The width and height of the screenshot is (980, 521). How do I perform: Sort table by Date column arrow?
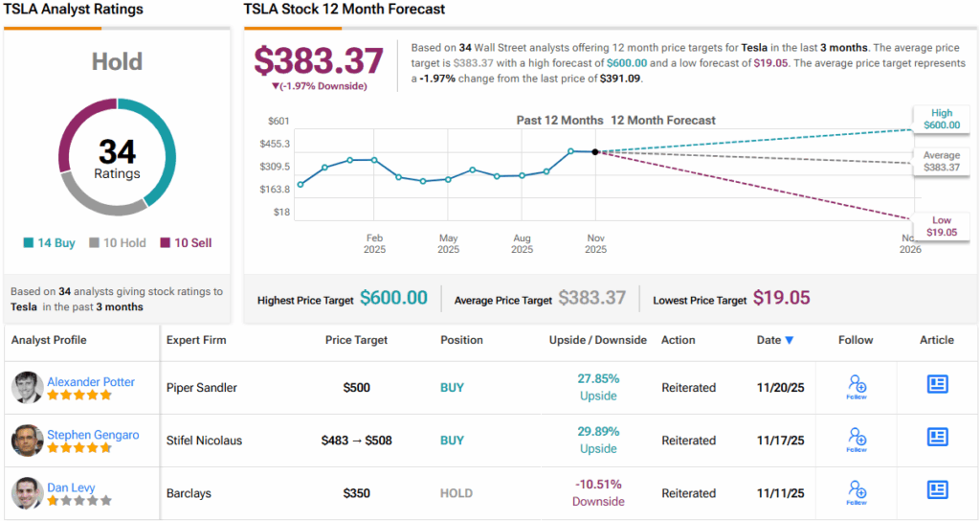[790, 340]
